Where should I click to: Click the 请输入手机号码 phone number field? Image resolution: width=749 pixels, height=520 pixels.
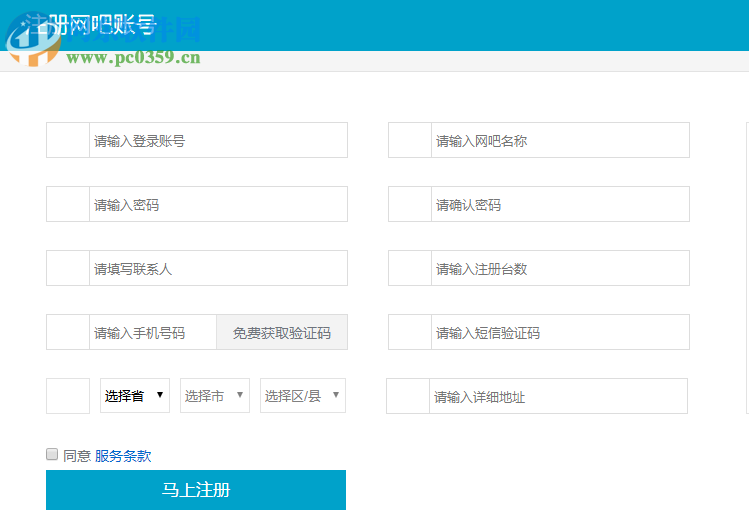pyautogui.click(x=153, y=332)
